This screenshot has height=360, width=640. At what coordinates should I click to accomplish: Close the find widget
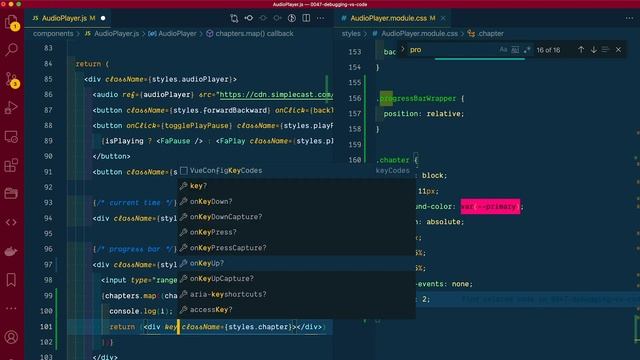[x=618, y=50]
